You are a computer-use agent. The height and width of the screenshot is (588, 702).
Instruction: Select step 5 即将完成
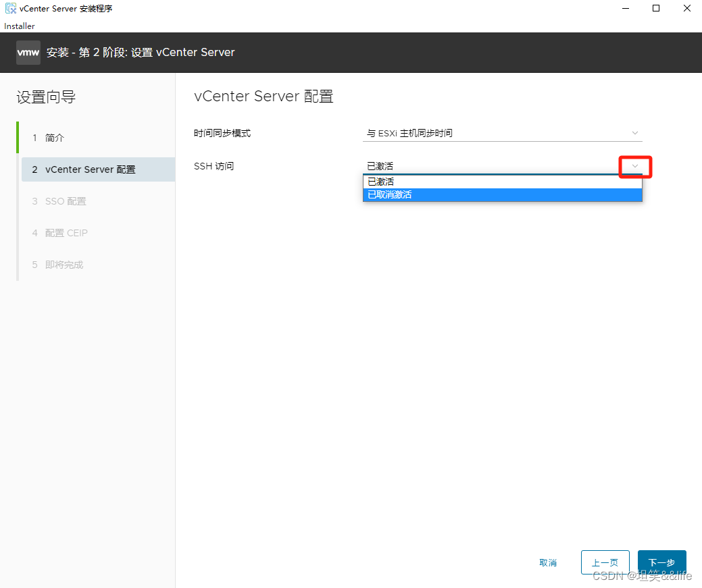[57, 265]
